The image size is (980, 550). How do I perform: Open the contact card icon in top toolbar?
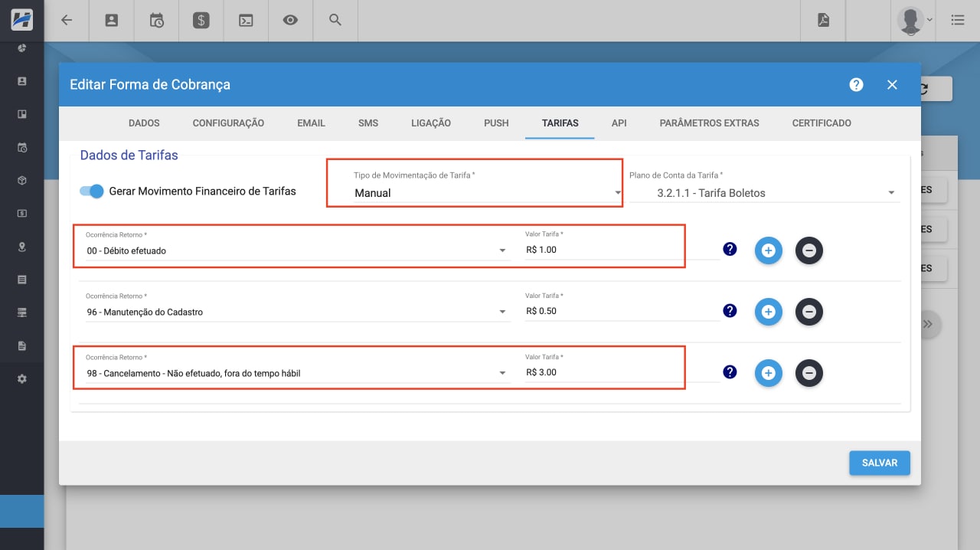[112, 21]
